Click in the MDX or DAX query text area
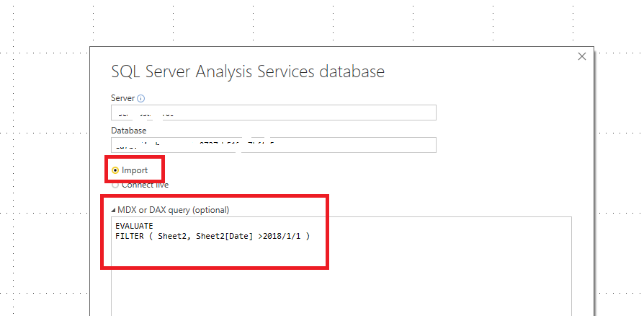This screenshot has height=316, width=644. 341,266
